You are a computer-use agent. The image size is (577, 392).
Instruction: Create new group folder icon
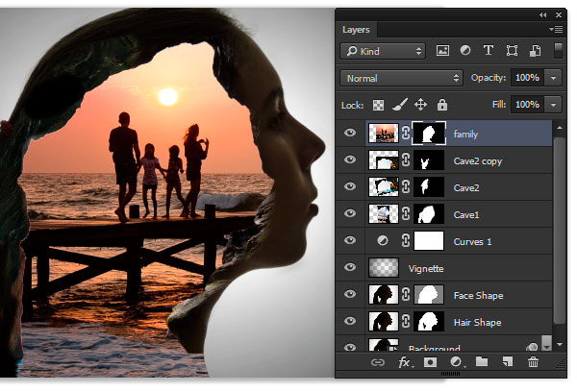[x=482, y=362]
